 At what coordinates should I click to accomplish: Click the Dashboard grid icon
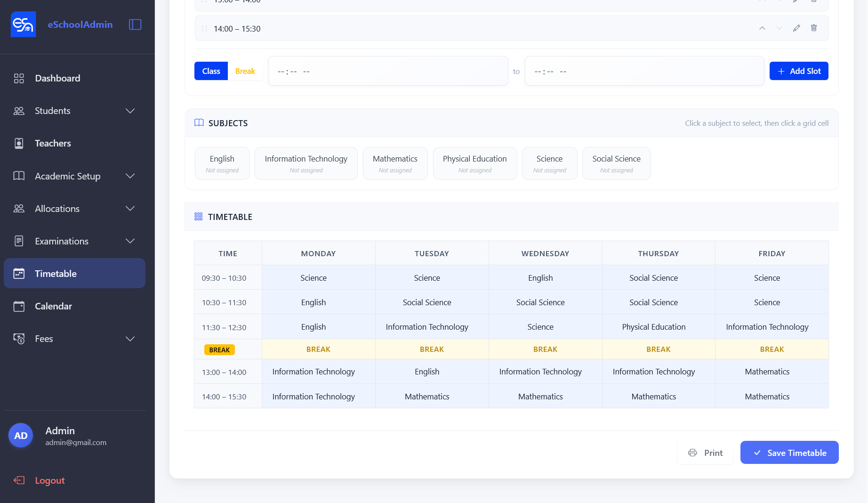click(19, 78)
